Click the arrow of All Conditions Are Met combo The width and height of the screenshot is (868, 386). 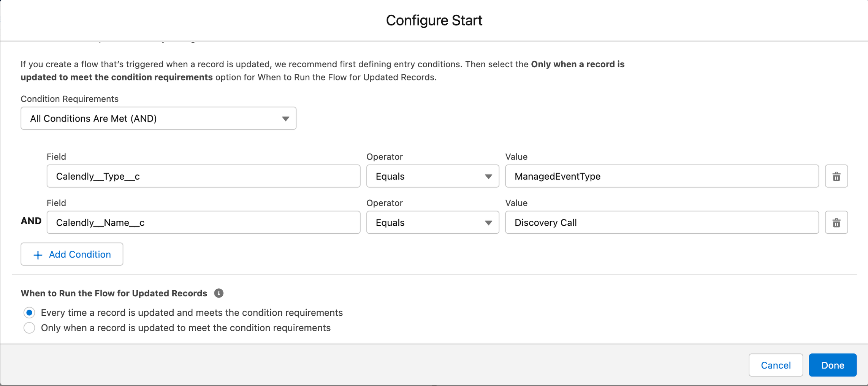tap(285, 119)
